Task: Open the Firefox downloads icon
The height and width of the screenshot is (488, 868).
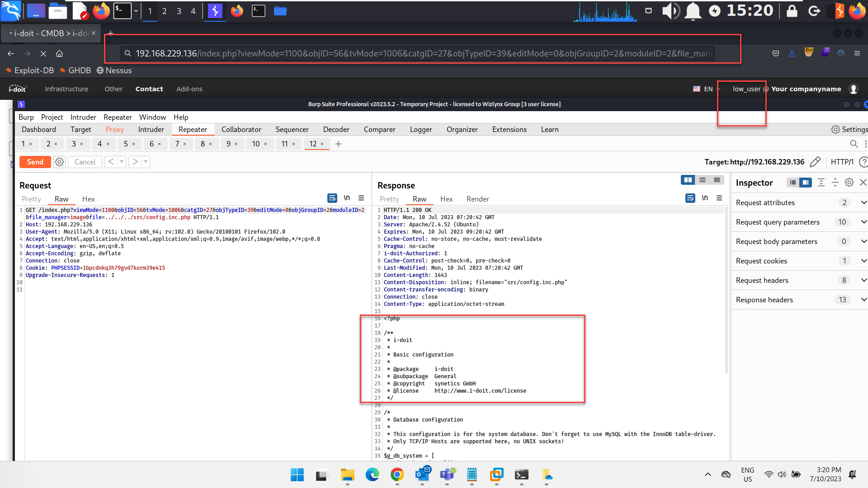Action: click(792, 53)
